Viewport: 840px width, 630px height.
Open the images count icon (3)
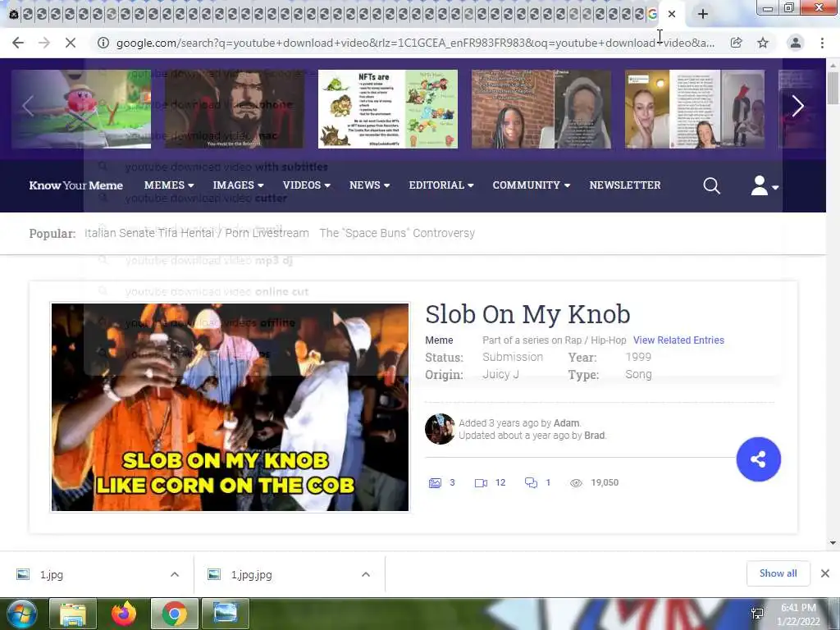coord(435,482)
